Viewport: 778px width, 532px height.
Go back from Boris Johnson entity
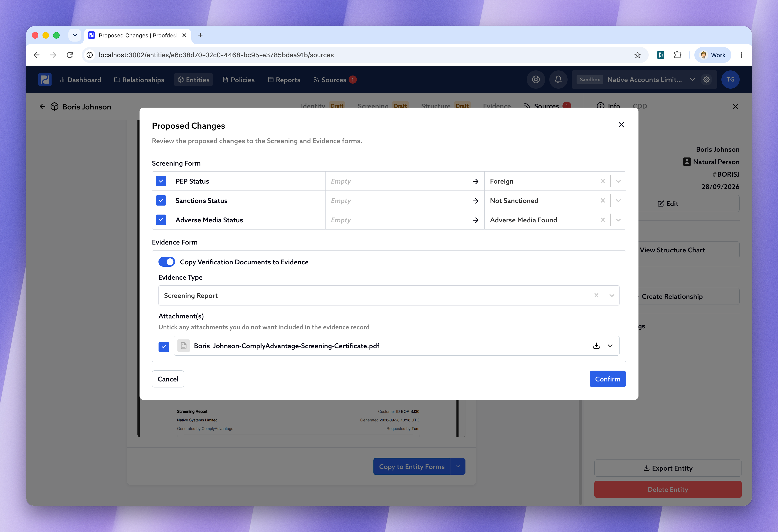pyautogui.click(x=42, y=107)
